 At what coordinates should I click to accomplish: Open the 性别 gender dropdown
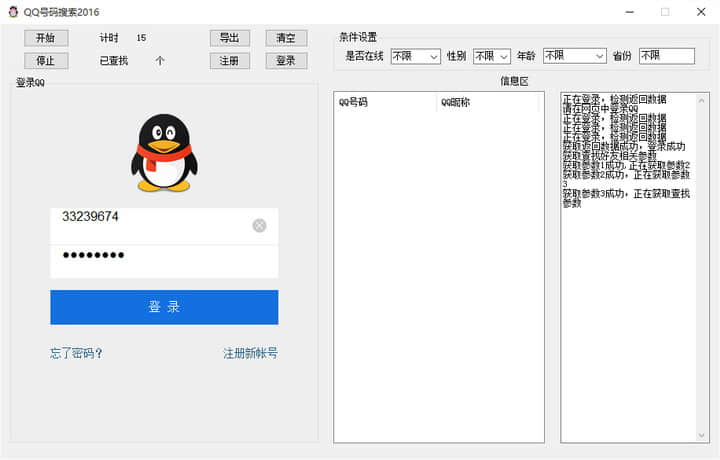(492, 56)
